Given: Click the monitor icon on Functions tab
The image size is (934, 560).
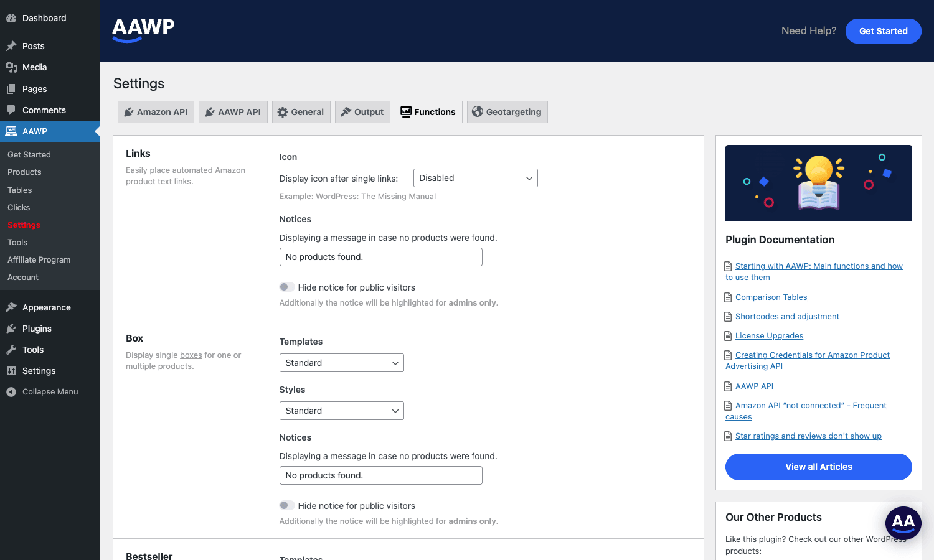Looking at the screenshot, I should click(x=406, y=112).
